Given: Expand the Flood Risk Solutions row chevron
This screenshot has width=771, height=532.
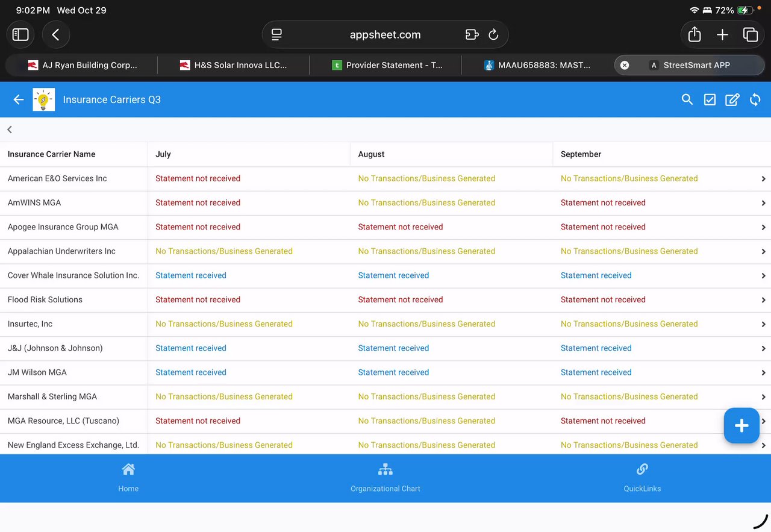Looking at the screenshot, I should coord(764,300).
